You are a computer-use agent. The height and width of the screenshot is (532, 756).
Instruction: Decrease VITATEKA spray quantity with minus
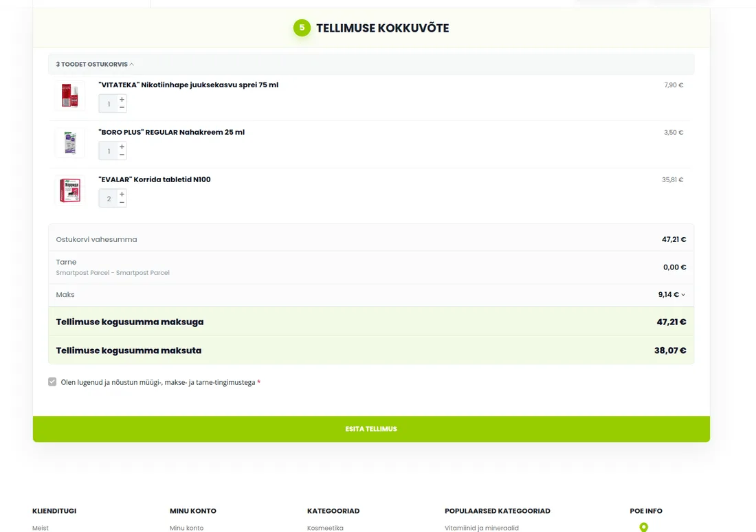122,107
